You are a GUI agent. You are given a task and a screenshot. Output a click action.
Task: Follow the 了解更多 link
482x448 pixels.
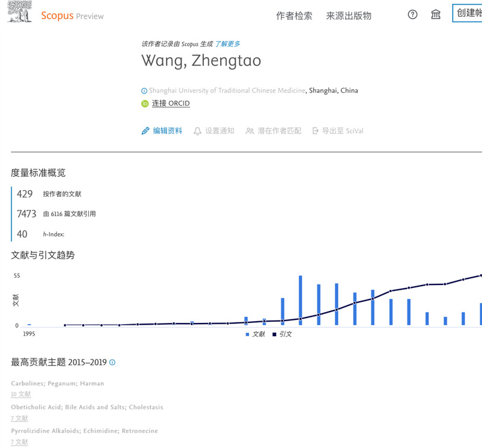tap(227, 43)
